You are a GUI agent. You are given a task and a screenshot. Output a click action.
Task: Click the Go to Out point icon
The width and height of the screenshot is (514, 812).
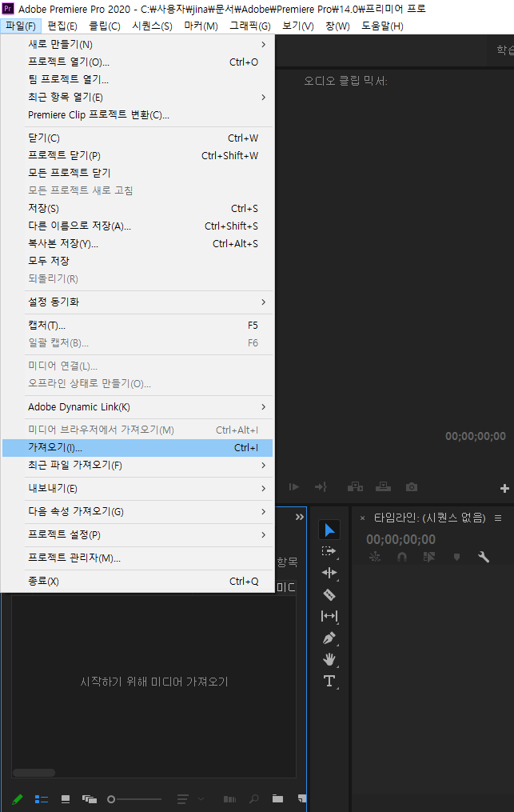(321, 486)
